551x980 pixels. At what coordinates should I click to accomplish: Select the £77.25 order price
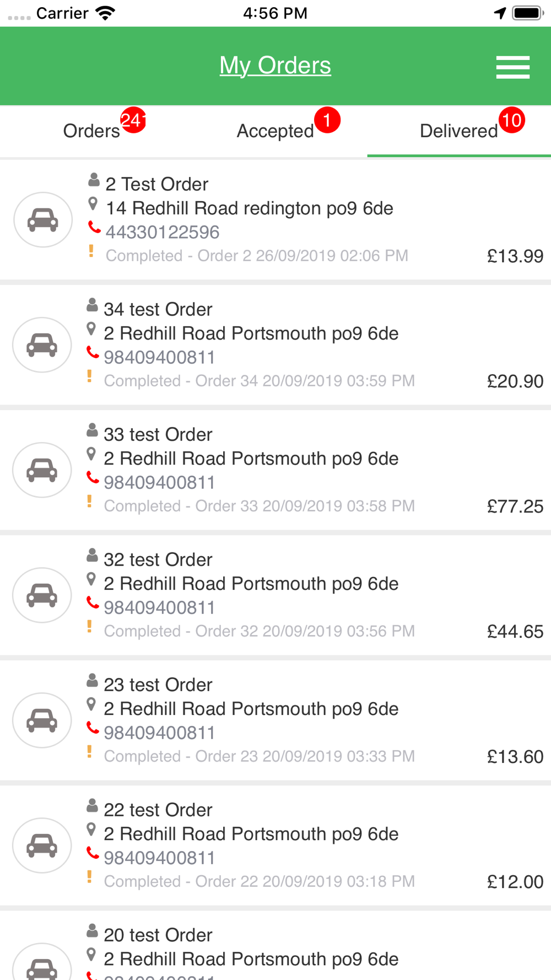[x=515, y=506]
